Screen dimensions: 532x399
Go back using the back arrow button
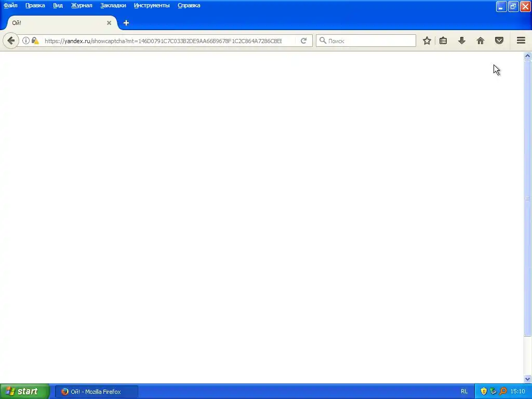click(11, 41)
